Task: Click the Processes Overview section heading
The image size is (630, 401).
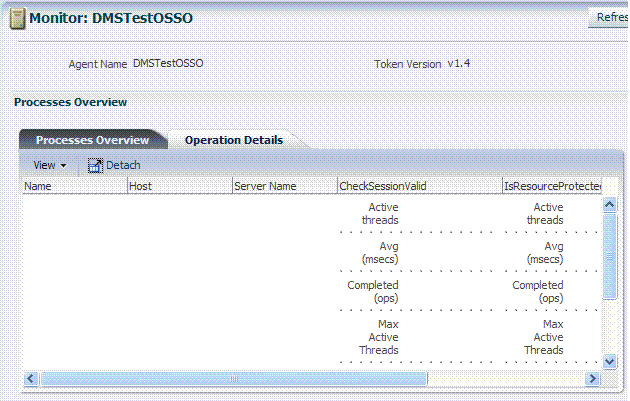Action: coord(71,102)
